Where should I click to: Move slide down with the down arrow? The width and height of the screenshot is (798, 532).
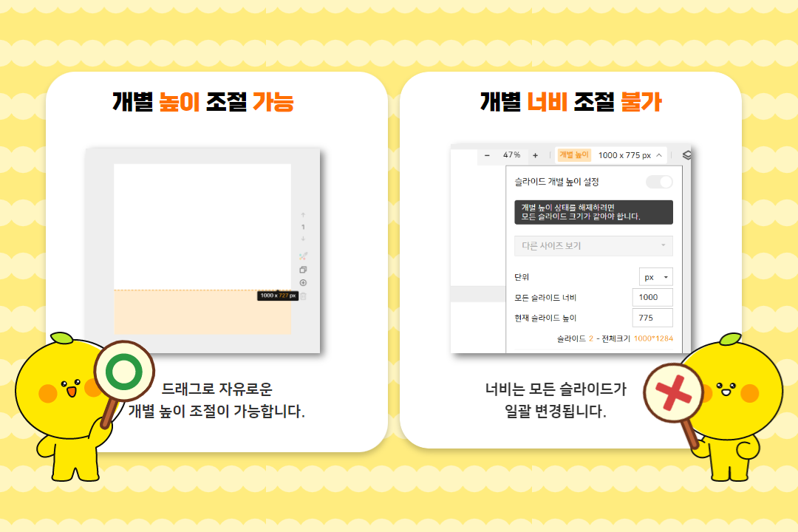point(303,238)
